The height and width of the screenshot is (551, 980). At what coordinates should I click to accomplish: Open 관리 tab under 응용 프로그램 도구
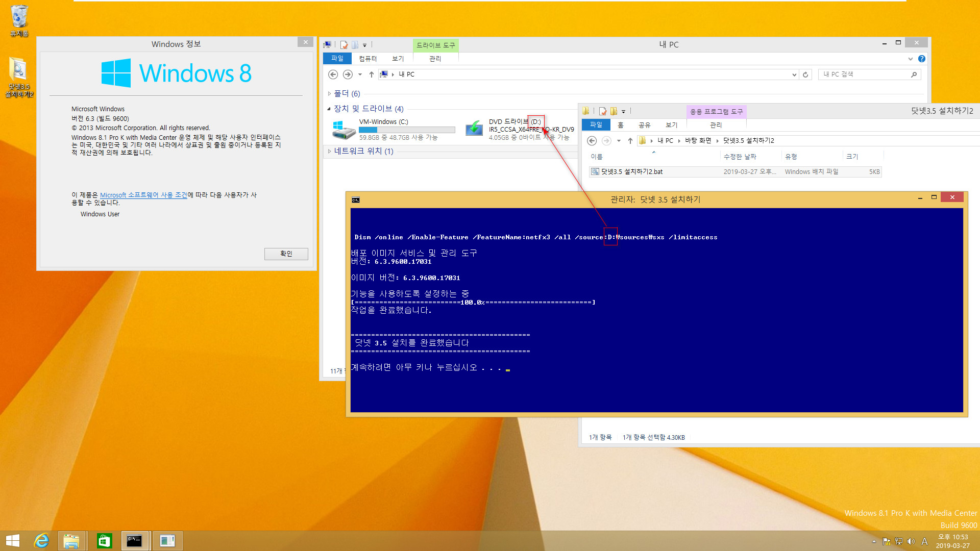point(716,125)
